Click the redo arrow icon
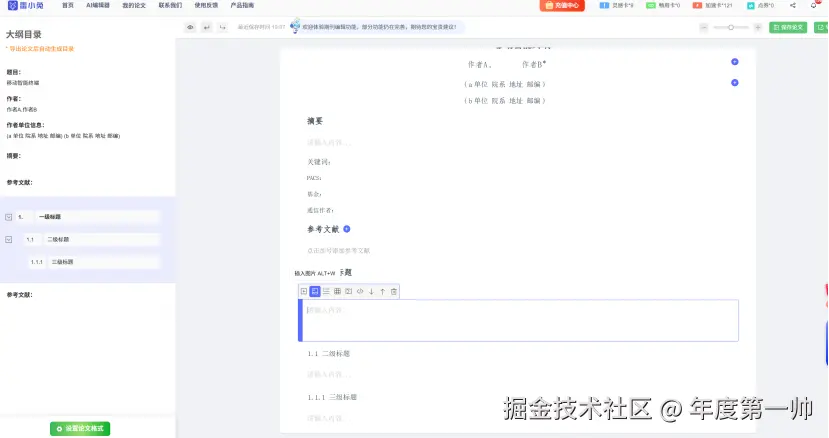The image size is (829, 438). [x=223, y=27]
